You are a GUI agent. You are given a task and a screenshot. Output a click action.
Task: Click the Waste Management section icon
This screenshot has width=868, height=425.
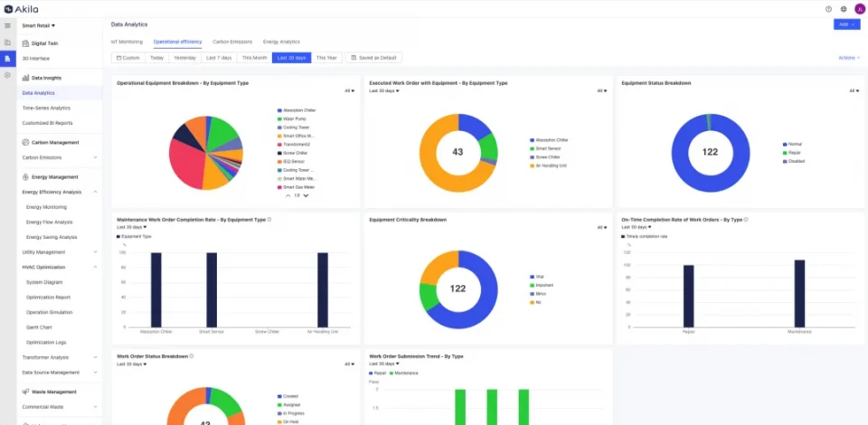[x=25, y=392]
